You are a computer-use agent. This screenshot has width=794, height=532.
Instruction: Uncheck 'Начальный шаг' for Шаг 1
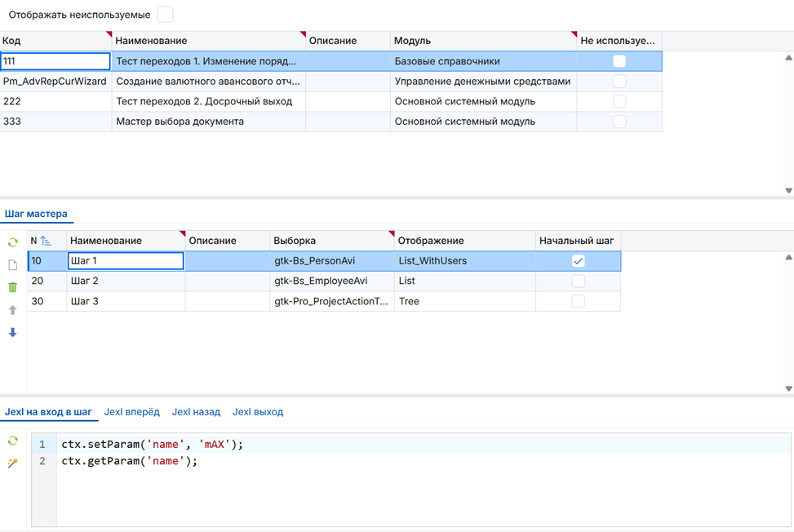click(x=579, y=261)
